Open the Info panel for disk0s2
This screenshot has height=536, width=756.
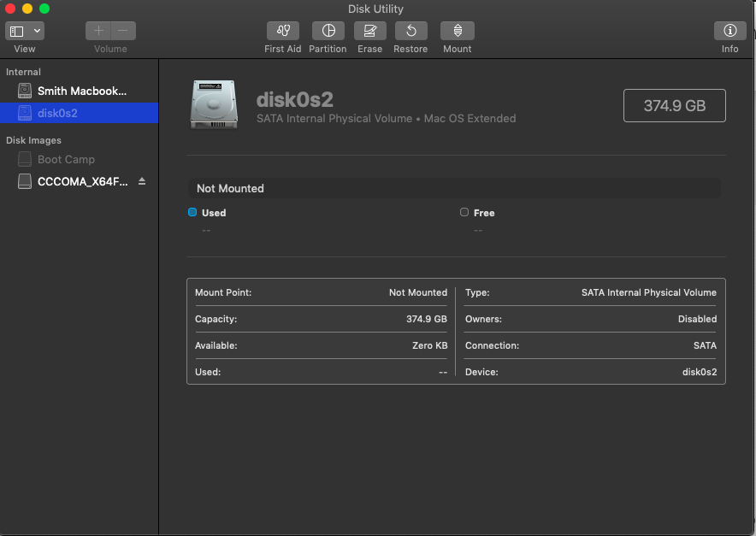pyautogui.click(x=729, y=32)
